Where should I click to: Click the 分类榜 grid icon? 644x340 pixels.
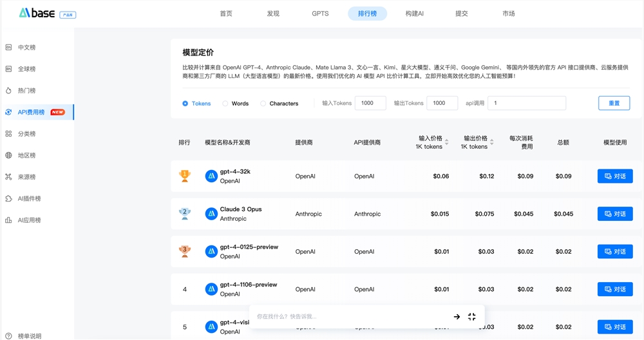(8, 134)
